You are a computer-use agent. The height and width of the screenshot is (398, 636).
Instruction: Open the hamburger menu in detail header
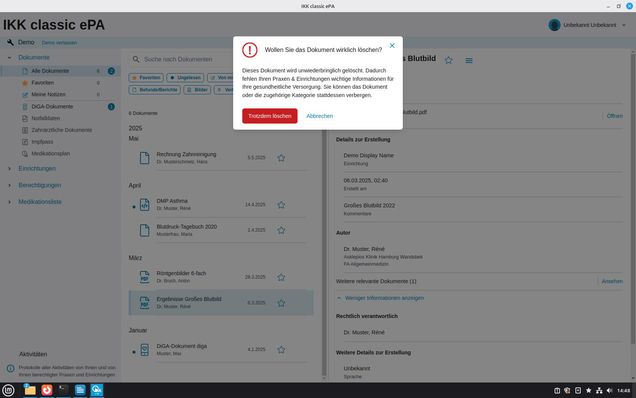[469, 60]
